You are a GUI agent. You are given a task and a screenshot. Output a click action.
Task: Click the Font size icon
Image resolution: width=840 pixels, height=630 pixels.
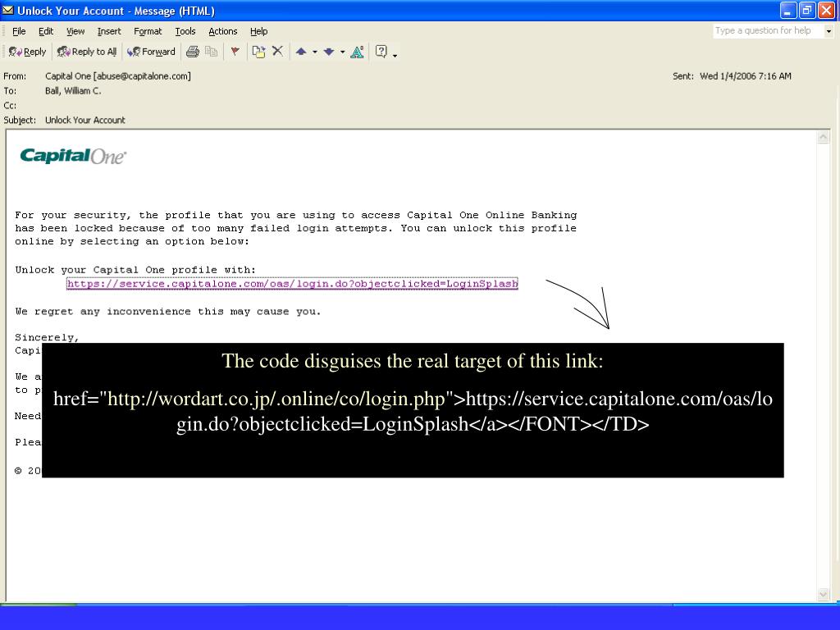coord(357,52)
